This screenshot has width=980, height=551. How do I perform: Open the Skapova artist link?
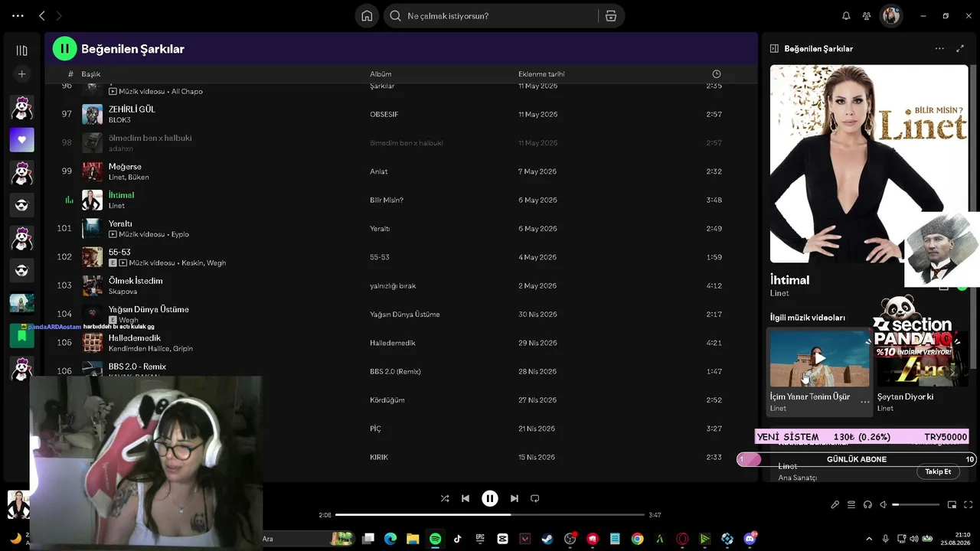[x=122, y=292]
